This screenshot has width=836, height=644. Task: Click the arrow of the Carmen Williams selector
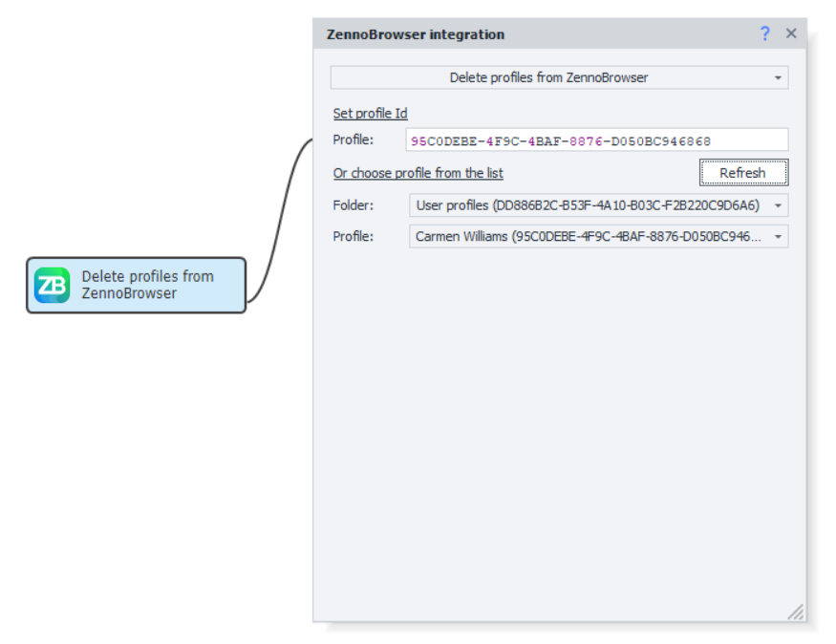click(x=778, y=236)
